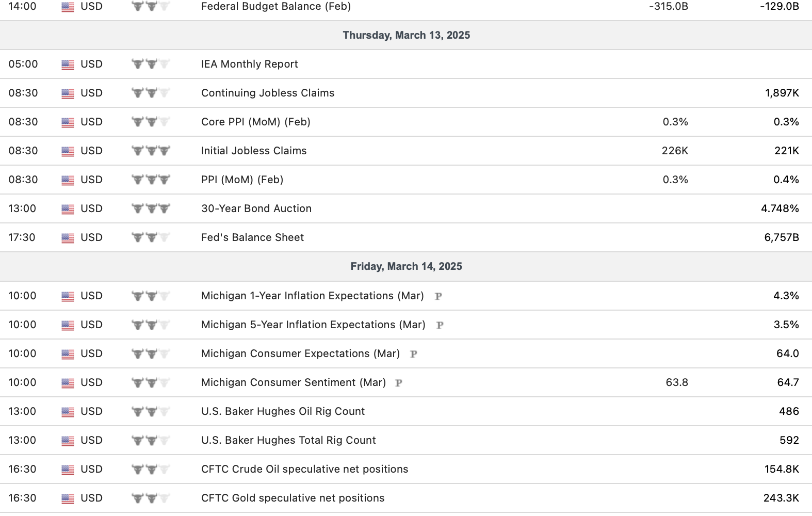The height and width of the screenshot is (516, 812).
Task: Open Core PPI (MoM) (Feb) details
Action: (x=256, y=122)
